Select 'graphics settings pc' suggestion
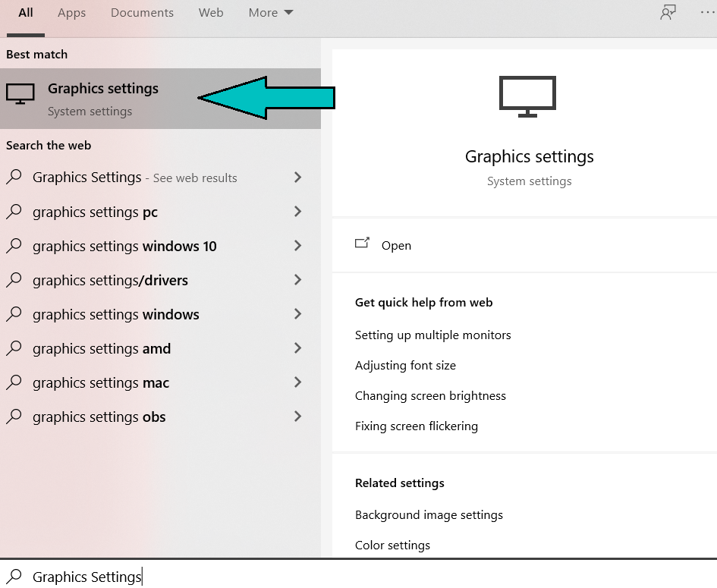Image resolution: width=717 pixels, height=588 pixels. [x=160, y=212]
